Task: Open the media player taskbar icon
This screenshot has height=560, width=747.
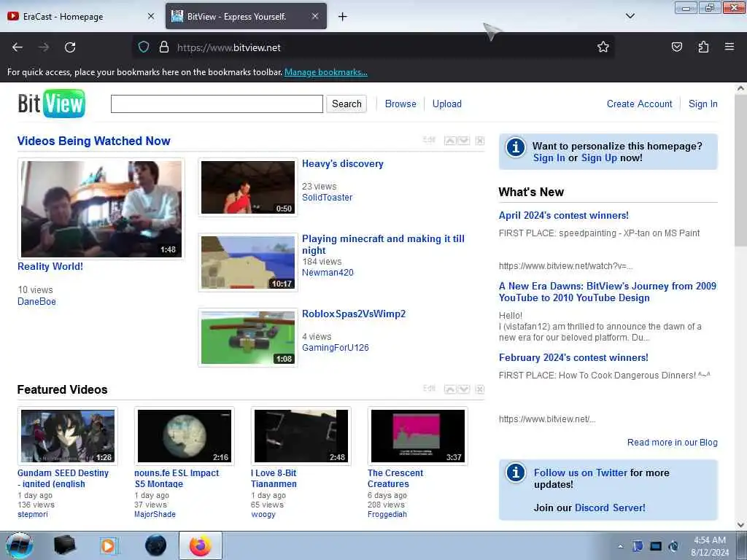Action: [x=109, y=545]
